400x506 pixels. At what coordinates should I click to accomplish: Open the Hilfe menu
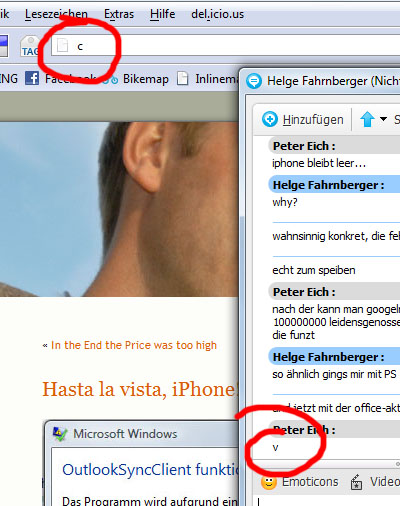(x=162, y=14)
